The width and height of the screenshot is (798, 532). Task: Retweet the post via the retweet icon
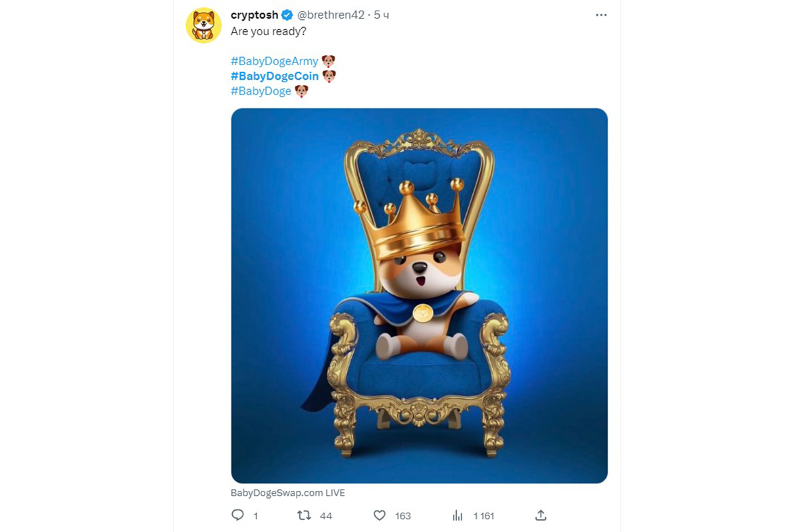[305, 515]
